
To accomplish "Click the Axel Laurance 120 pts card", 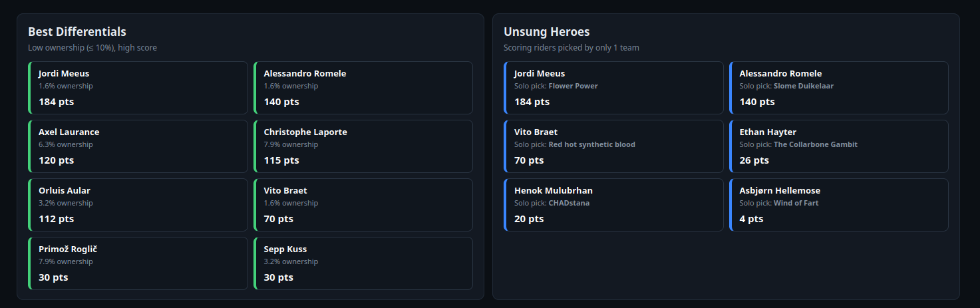I will coord(138,146).
